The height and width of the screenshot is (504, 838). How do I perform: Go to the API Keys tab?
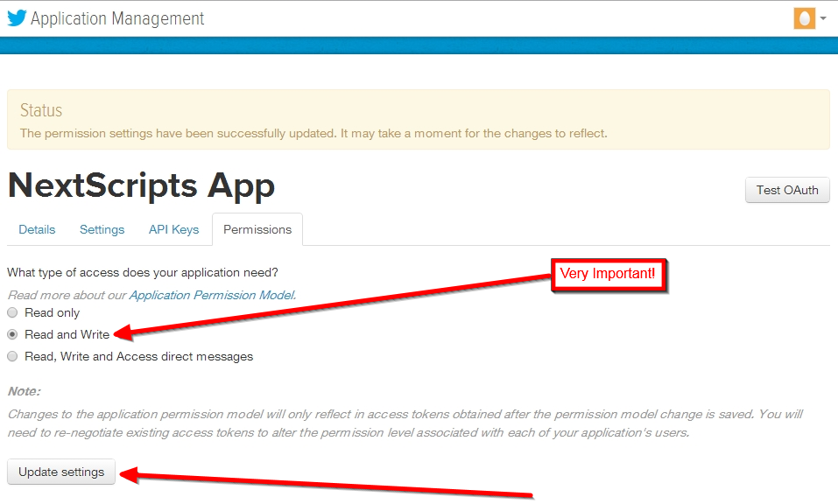173,229
